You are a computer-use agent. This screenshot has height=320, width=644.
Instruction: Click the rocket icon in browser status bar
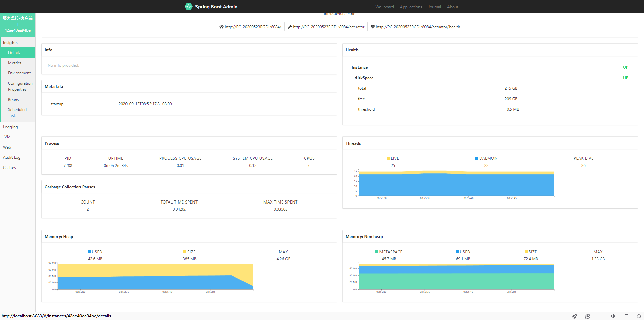[574, 316]
